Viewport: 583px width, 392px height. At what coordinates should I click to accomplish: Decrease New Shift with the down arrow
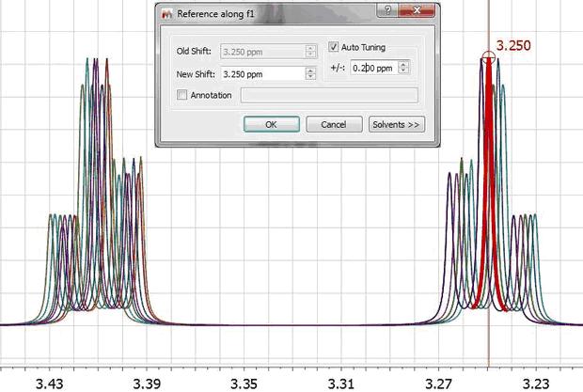[x=311, y=77]
